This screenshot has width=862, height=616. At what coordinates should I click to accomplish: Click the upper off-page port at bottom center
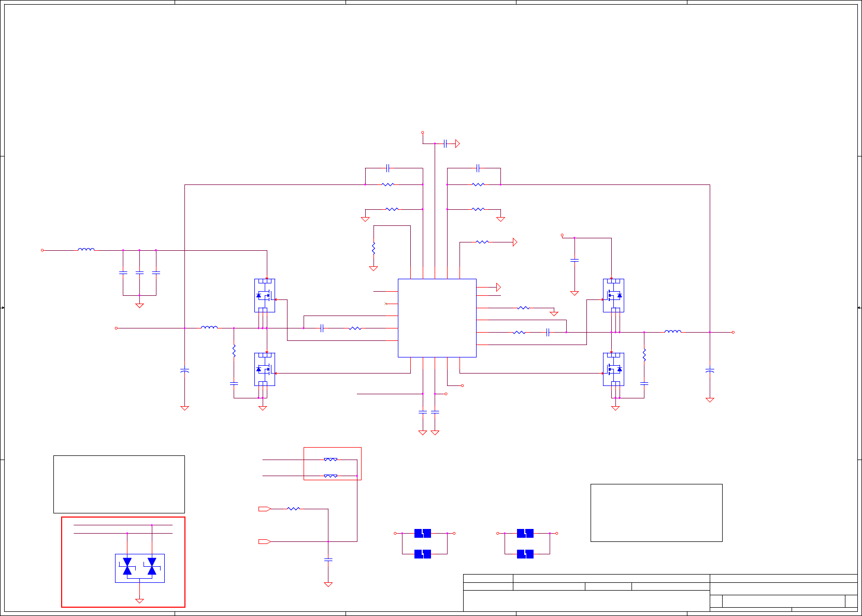(265, 509)
